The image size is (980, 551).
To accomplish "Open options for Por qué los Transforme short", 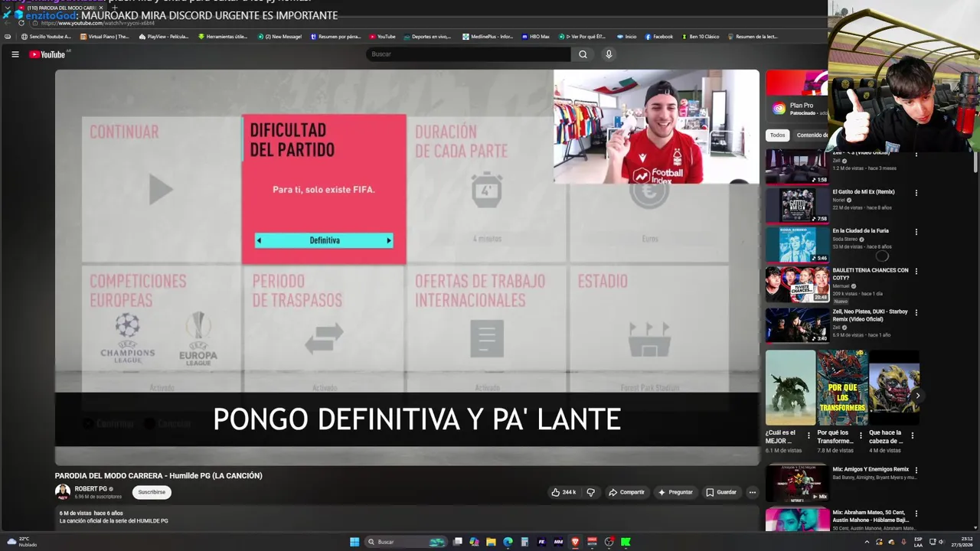I will coord(861,435).
